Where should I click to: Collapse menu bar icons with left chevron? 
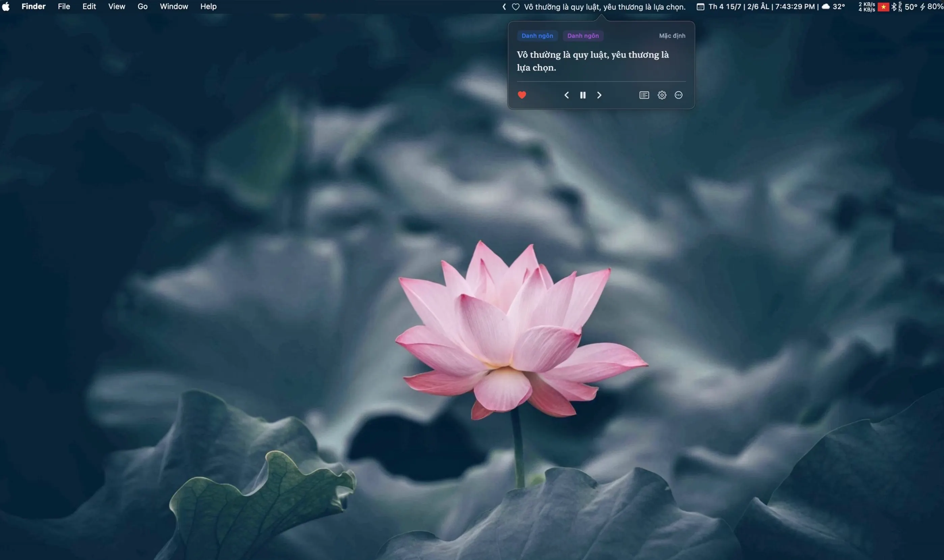(504, 7)
